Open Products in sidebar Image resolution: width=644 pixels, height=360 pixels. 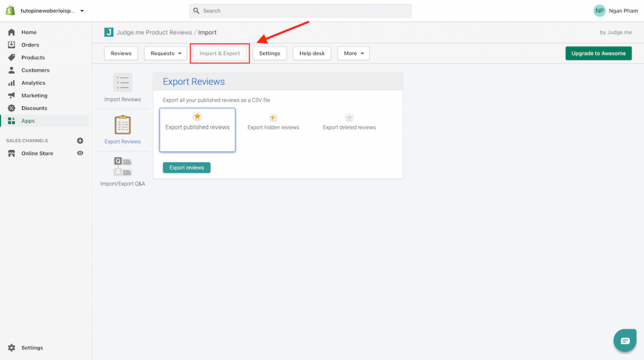click(33, 57)
